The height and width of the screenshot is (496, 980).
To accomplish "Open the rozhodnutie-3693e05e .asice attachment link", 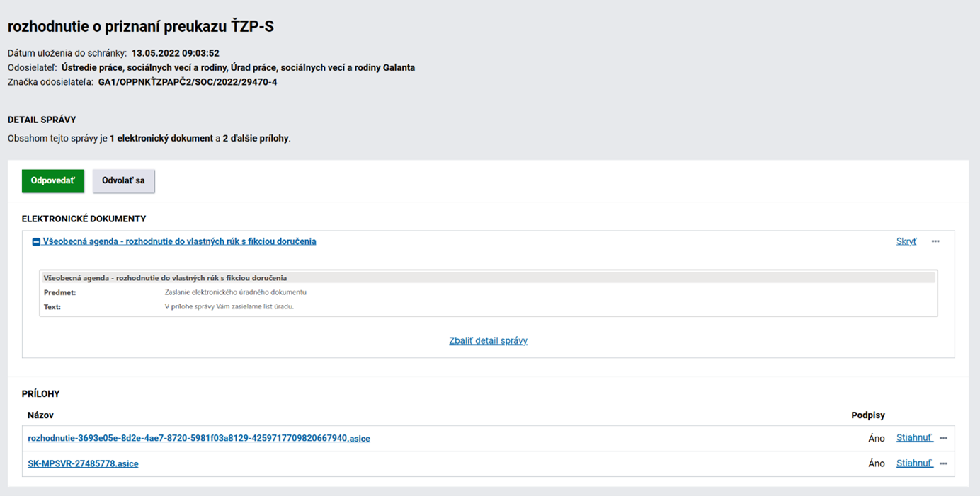I will (x=199, y=439).
